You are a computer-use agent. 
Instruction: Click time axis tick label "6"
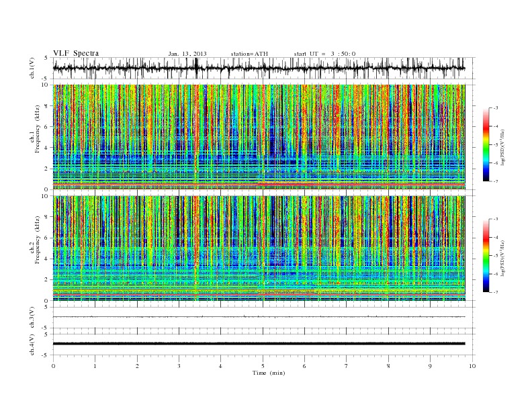[304, 366]
